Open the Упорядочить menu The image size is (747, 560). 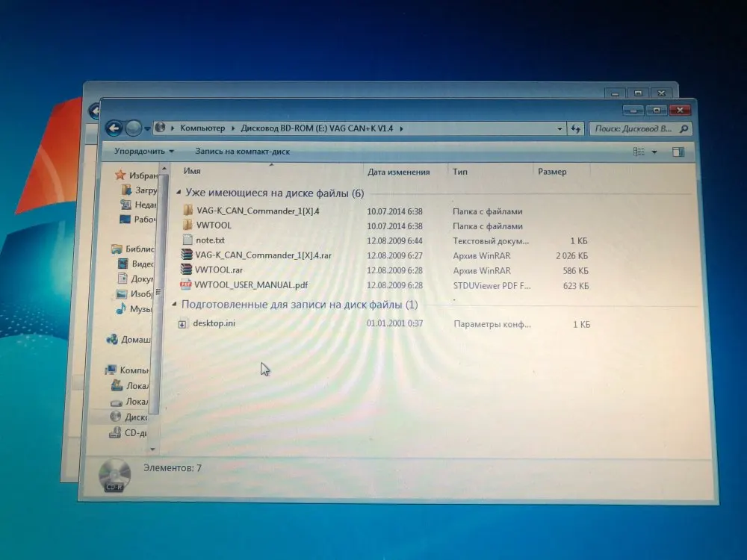(144, 152)
